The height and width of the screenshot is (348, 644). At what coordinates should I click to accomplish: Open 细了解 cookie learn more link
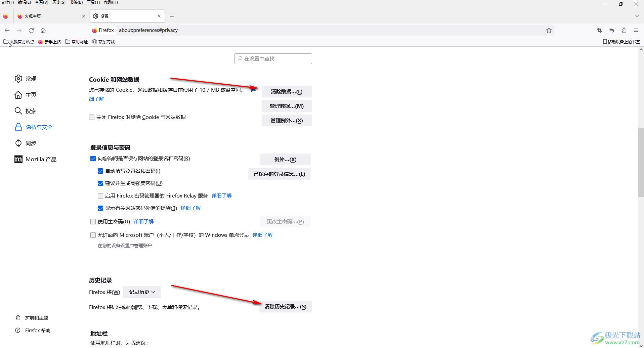click(96, 99)
